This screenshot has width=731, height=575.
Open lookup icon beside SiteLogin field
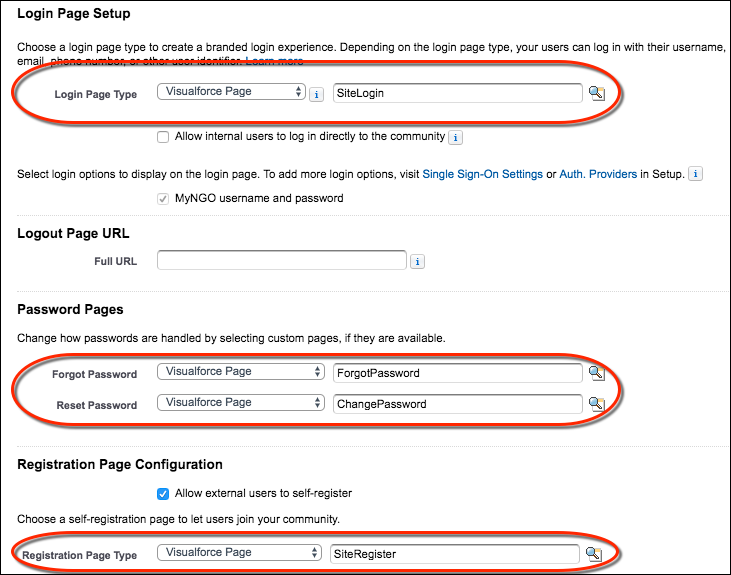tap(596, 93)
